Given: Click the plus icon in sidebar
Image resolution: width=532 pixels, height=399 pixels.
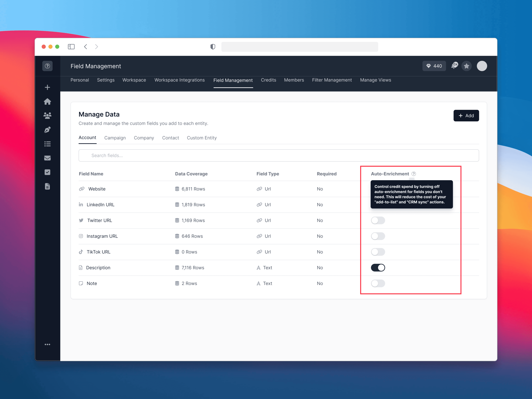Looking at the screenshot, I should tap(47, 87).
